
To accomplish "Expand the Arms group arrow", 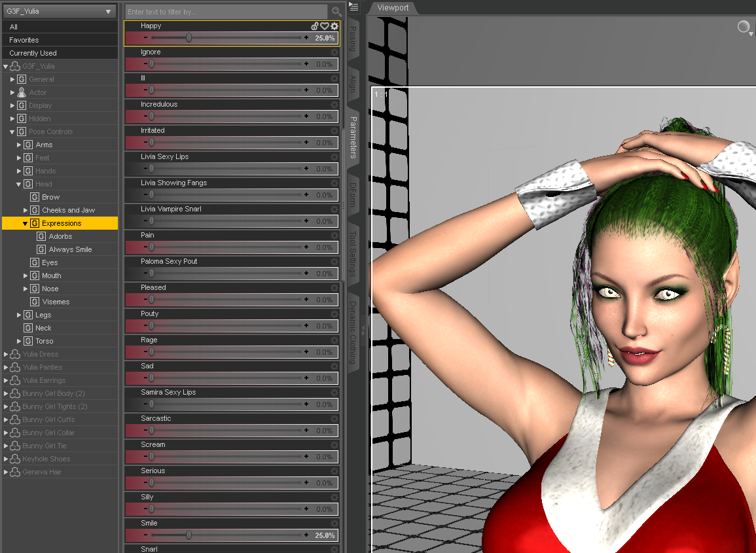I will 19,145.
